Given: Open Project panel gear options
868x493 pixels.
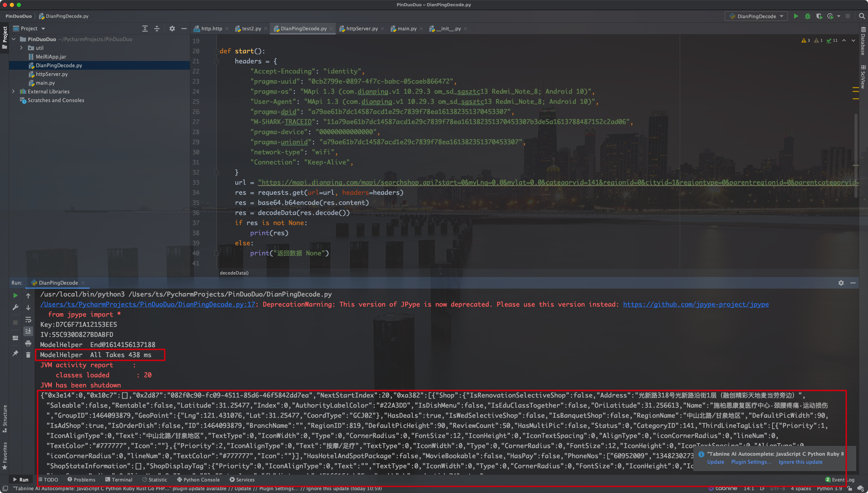Looking at the screenshot, I should [x=172, y=29].
